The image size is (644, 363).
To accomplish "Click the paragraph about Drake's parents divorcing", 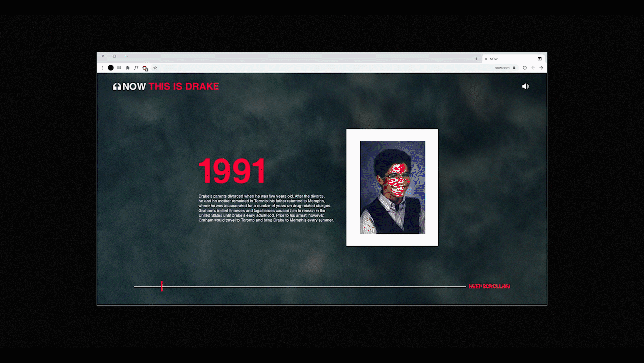I will (x=267, y=208).
